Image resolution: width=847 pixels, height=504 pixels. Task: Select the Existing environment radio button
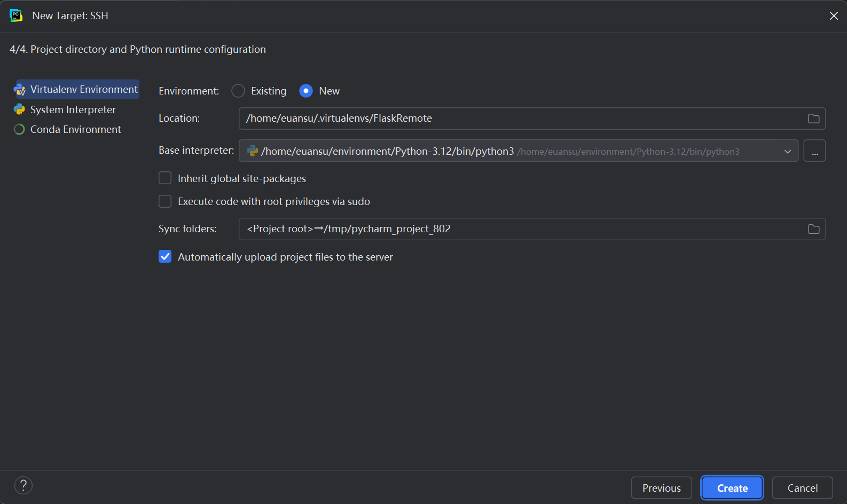[238, 91]
